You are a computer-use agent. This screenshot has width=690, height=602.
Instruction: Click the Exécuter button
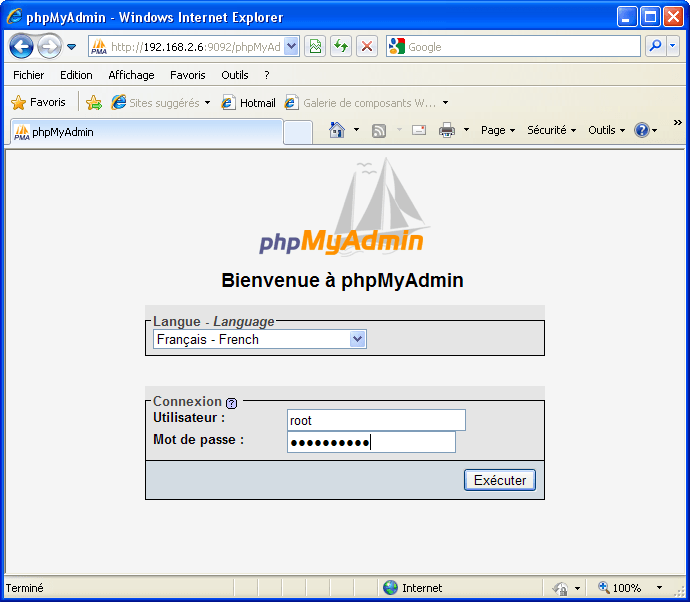point(499,480)
